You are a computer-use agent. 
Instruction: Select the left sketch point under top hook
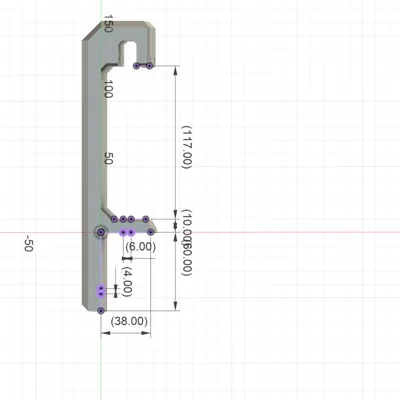click(x=136, y=66)
